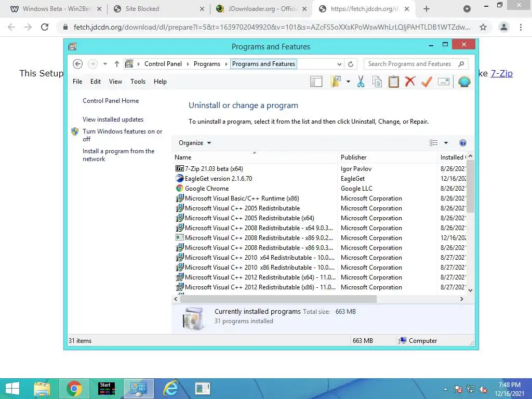The width and height of the screenshot is (532, 399).
Task: Click the Windows Start button in taskbar
Action: tap(12, 389)
